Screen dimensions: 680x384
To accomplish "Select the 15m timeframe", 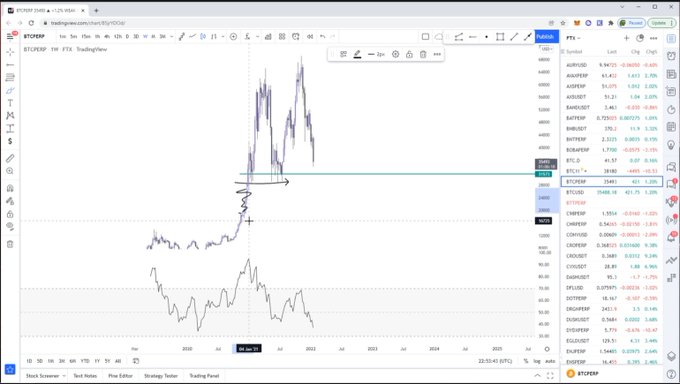I will click(86, 36).
